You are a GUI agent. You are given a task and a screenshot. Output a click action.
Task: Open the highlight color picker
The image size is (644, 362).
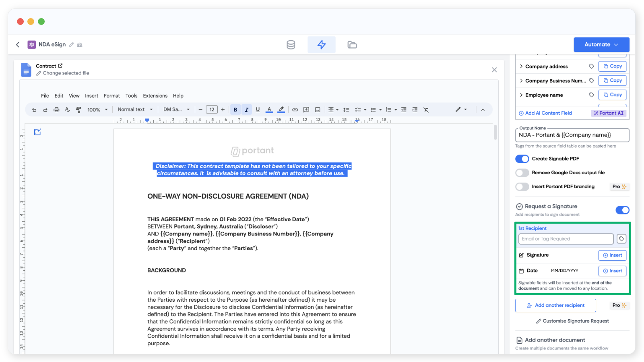(x=281, y=109)
